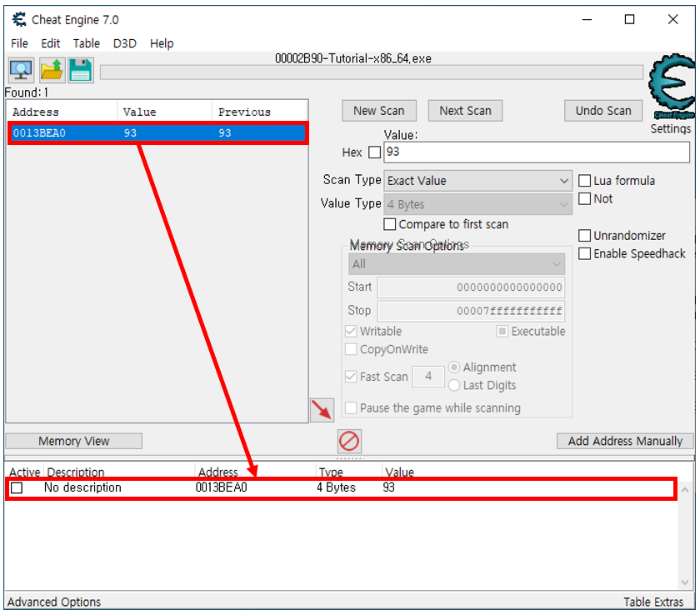Viewport: 700px width, 615px height.
Task: Open the Scan Type dropdown
Action: pyautogui.click(x=477, y=181)
